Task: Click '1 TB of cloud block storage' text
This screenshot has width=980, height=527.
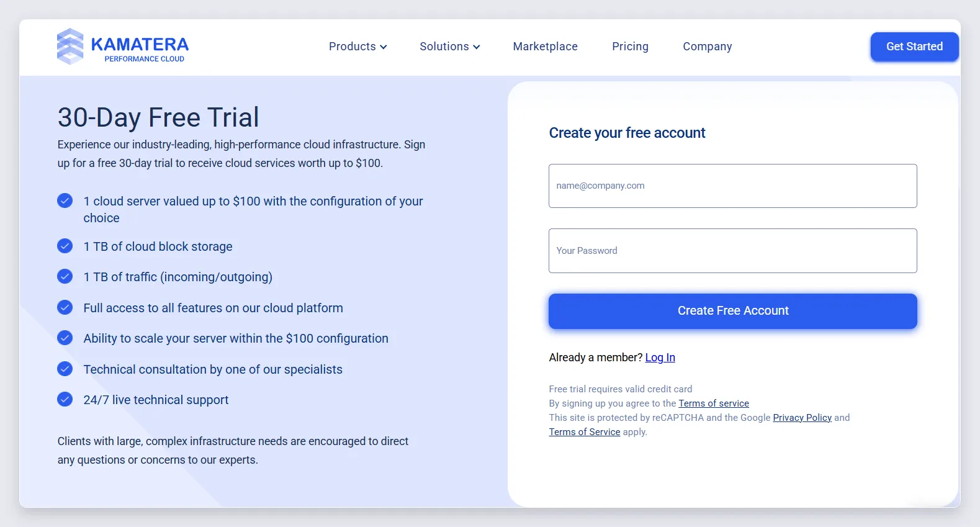Action: [158, 246]
